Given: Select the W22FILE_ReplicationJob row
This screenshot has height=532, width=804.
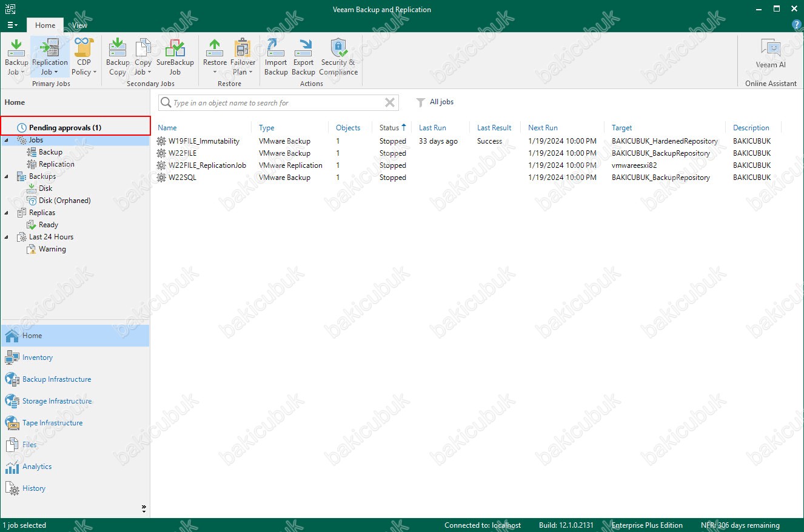Looking at the screenshot, I should pyautogui.click(x=207, y=165).
